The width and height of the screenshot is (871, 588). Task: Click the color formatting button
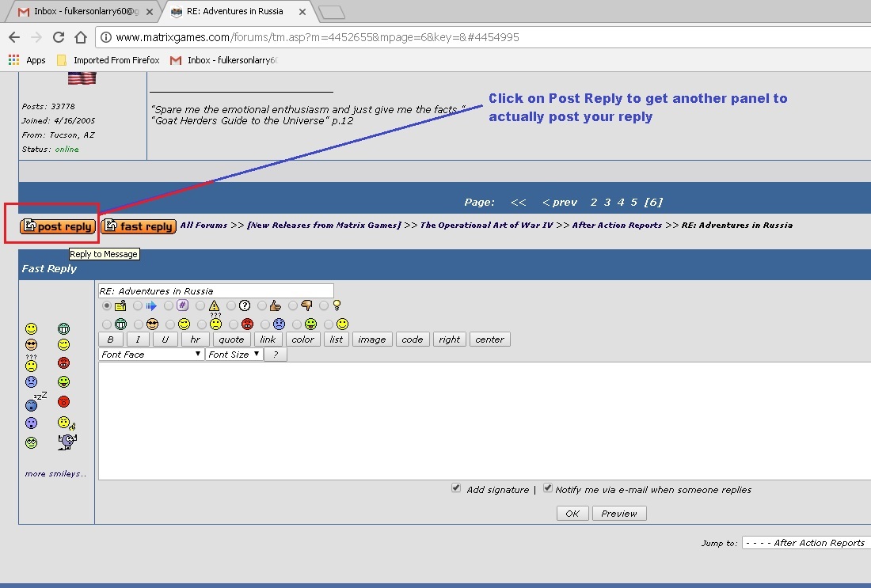point(302,340)
